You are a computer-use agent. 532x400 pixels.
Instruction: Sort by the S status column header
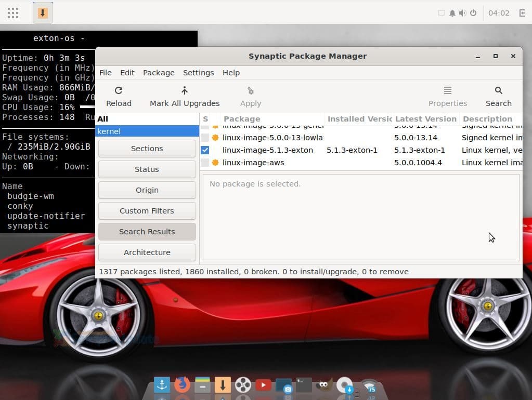pos(205,119)
